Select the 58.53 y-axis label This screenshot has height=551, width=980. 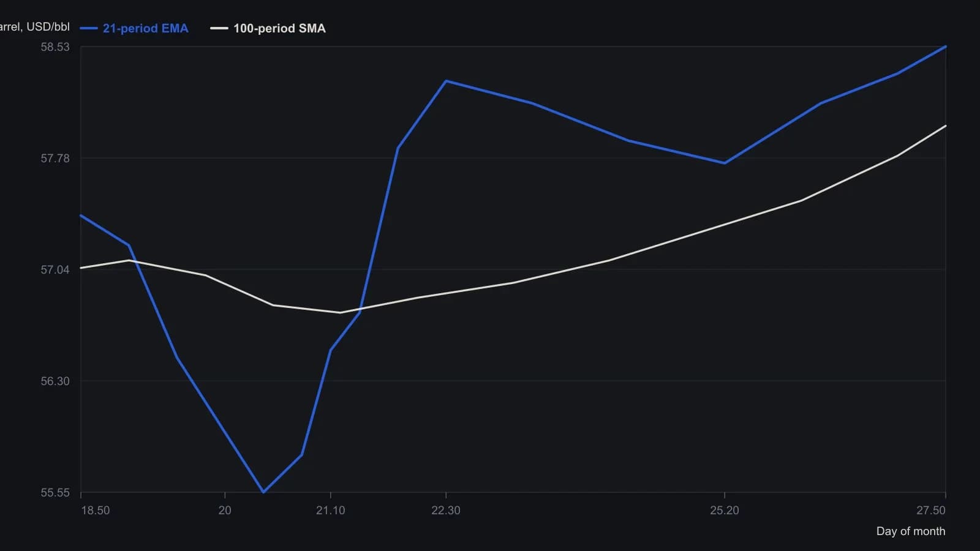click(55, 47)
